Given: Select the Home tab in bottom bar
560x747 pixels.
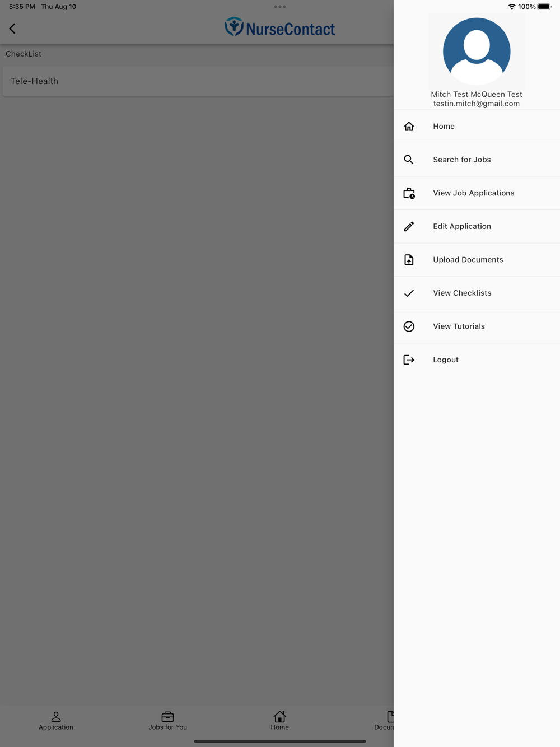Looking at the screenshot, I should point(280,721).
